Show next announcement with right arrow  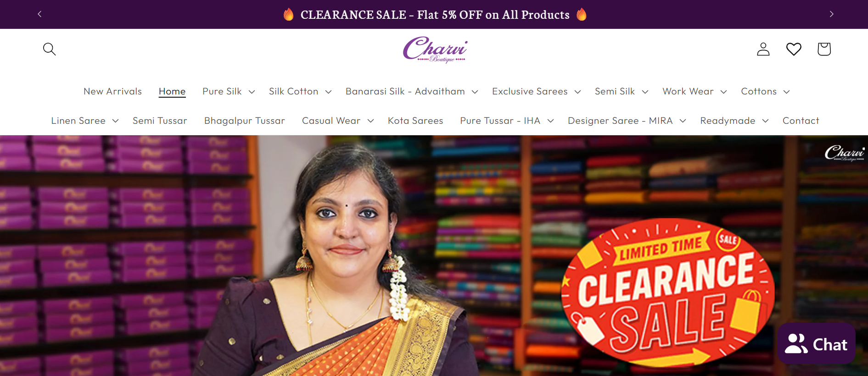pyautogui.click(x=831, y=14)
